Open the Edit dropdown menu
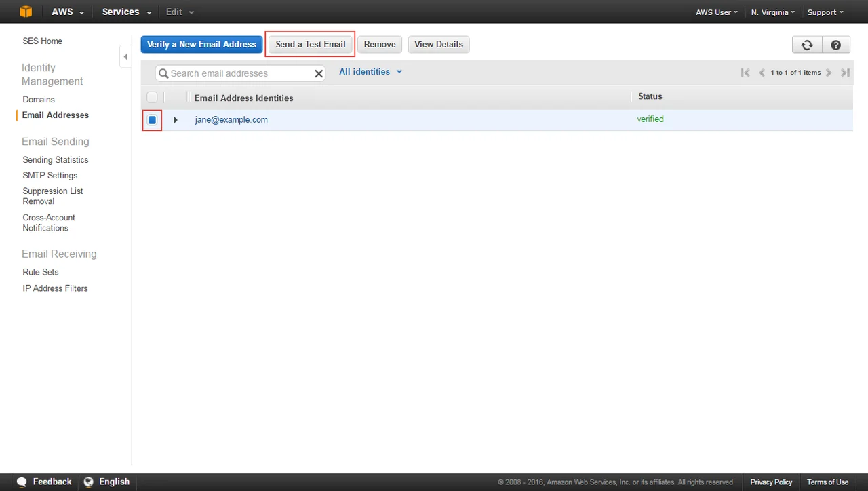Viewport: 868px width, 491px height. (x=180, y=12)
